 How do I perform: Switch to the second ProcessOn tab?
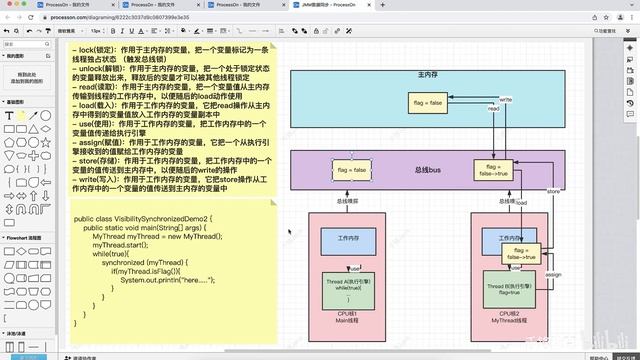point(158,5)
